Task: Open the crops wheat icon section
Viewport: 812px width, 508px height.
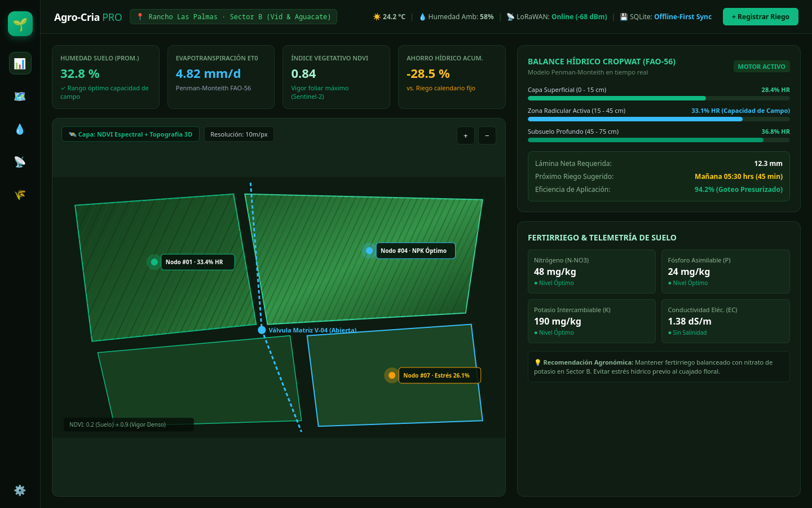Action: (20, 195)
